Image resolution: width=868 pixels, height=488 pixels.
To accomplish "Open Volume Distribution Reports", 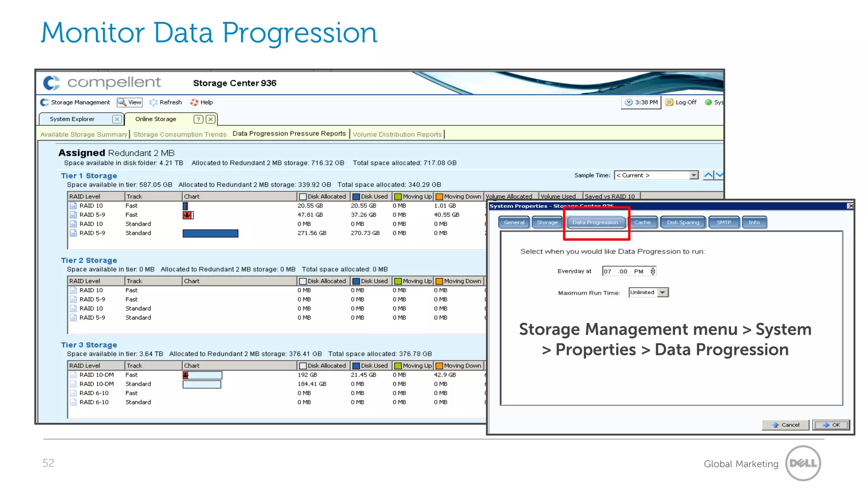I will pyautogui.click(x=397, y=134).
